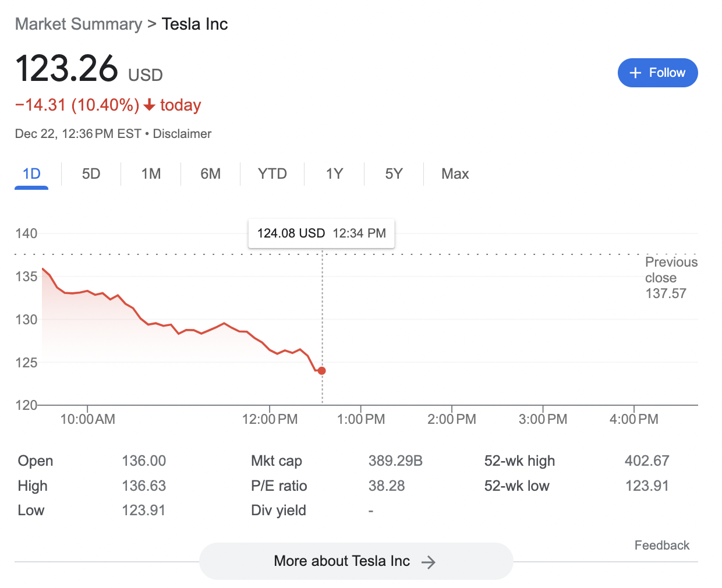Click the arrow icon beside More about Tesla
The image size is (722, 588).
tap(429, 562)
